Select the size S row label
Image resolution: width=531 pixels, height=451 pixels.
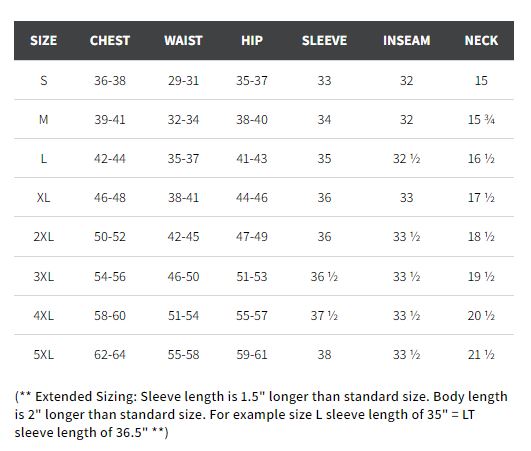tap(44, 81)
